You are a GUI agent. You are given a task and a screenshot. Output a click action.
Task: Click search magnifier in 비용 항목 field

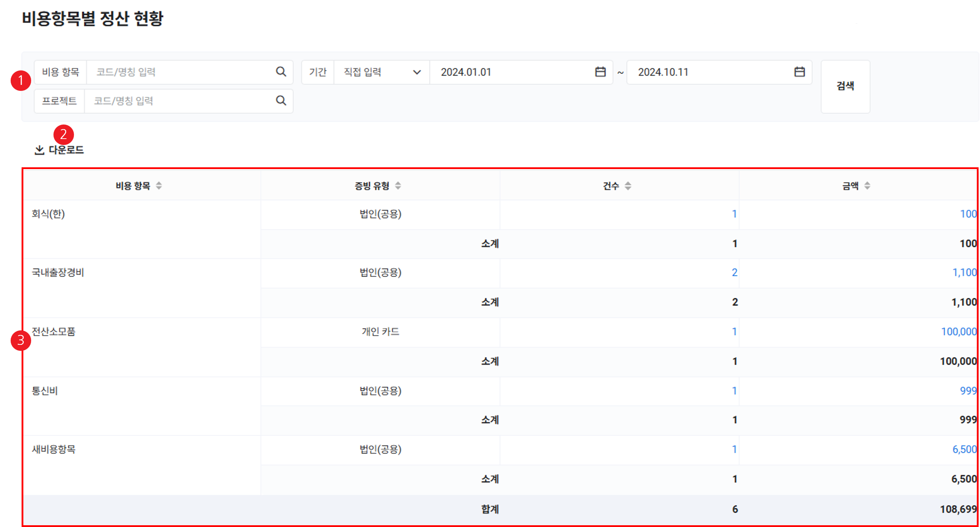tap(281, 71)
